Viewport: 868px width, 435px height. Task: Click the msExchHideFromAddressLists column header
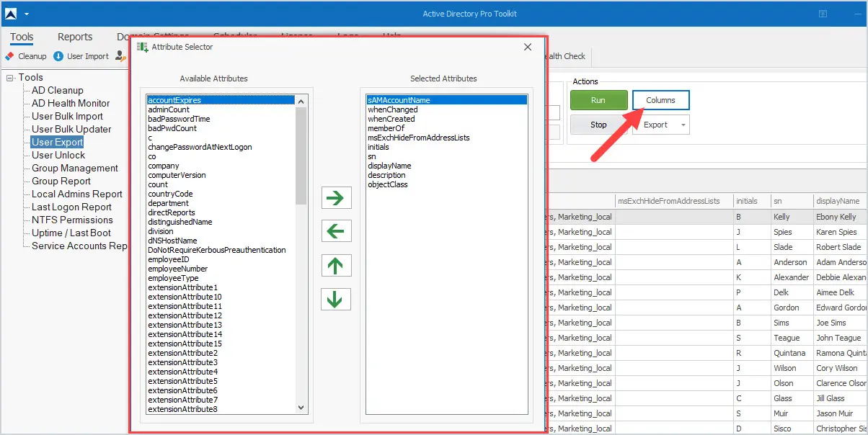click(x=673, y=201)
